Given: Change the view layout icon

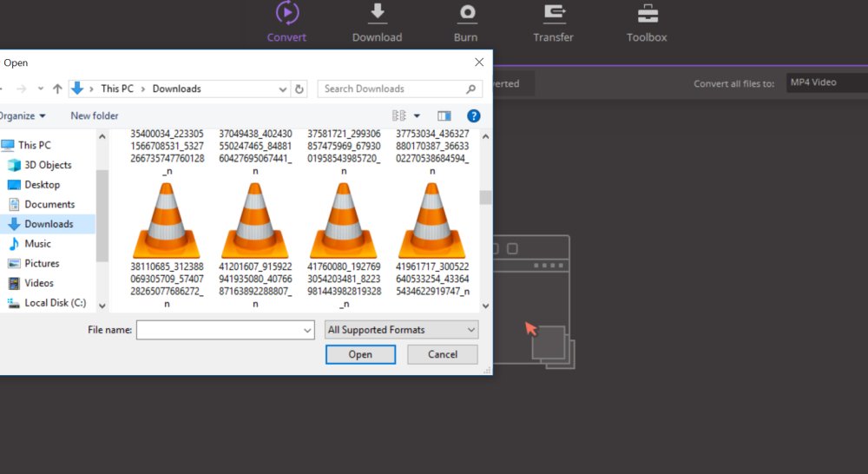Looking at the screenshot, I should (x=399, y=115).
